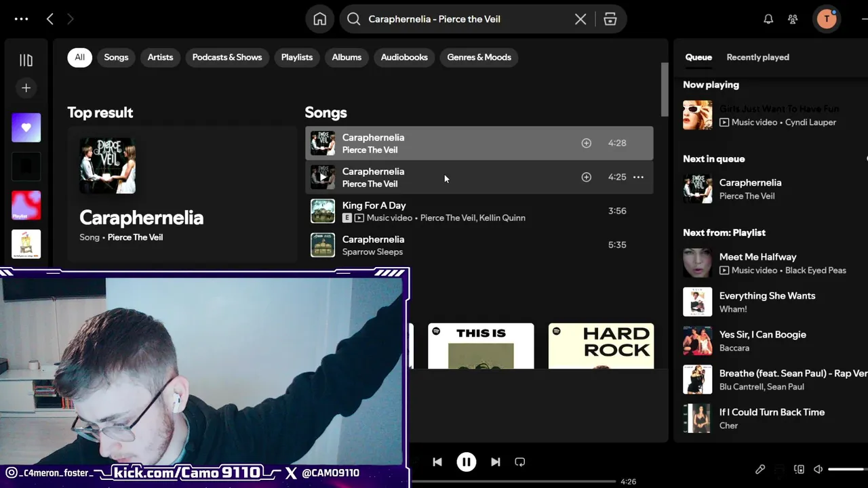The width and height of the screenshot is (868, 488).
Task: Open the Browse icon in search bar
Action: coord(610,19)
